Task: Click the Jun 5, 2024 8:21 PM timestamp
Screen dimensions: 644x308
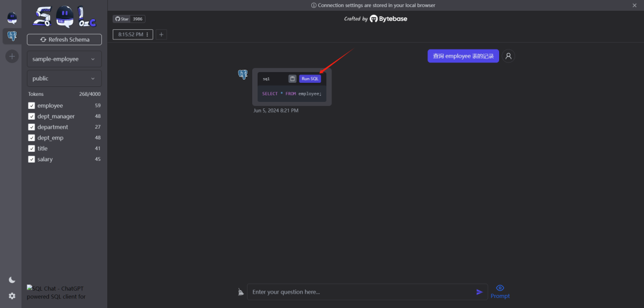Action: tap(276, 110)
